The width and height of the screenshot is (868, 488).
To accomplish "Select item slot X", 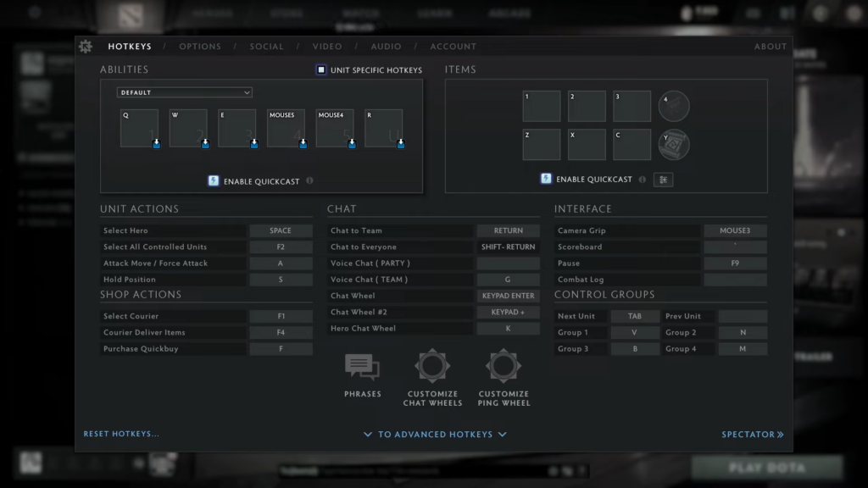I will click(587, 144).
